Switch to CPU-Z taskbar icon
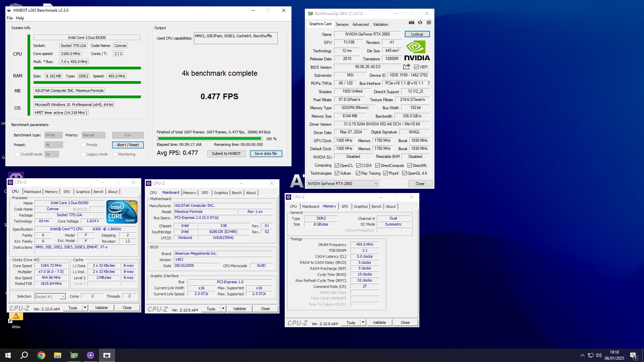644x362 pixels. click(x=90, y=355)
